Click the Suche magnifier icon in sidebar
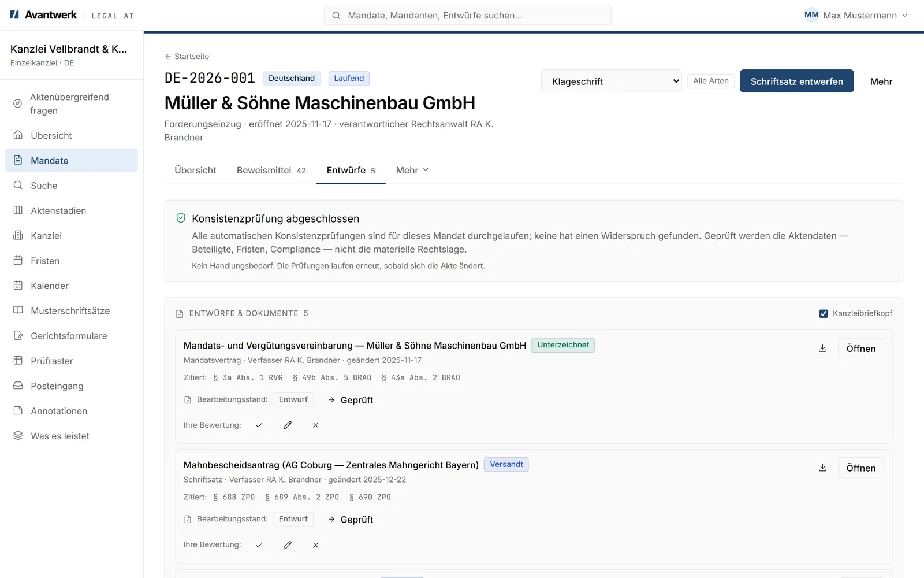 (x=18, y=185)
